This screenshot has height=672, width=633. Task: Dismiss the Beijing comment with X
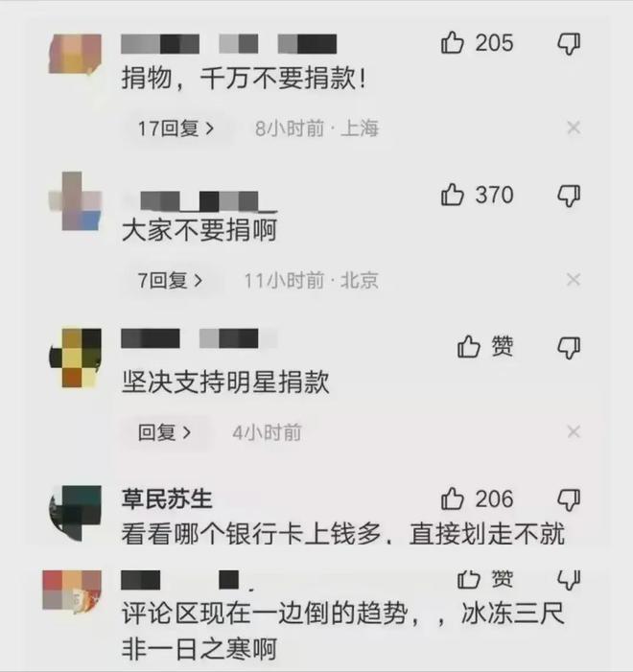click(x=574, y=280)
